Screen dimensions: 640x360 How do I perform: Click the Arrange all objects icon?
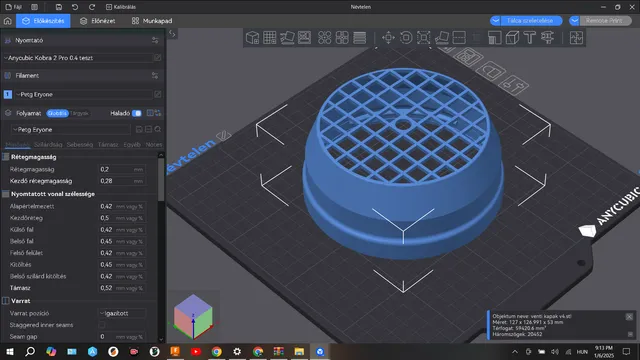(324, 38)
